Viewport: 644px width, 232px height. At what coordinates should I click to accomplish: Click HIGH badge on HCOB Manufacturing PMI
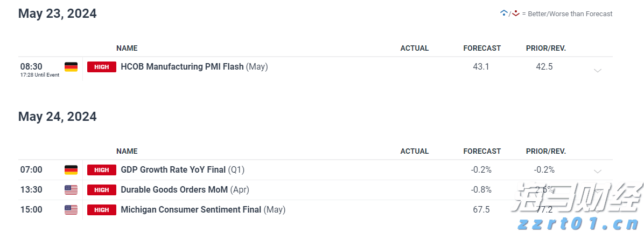click(x=102, y=67)
